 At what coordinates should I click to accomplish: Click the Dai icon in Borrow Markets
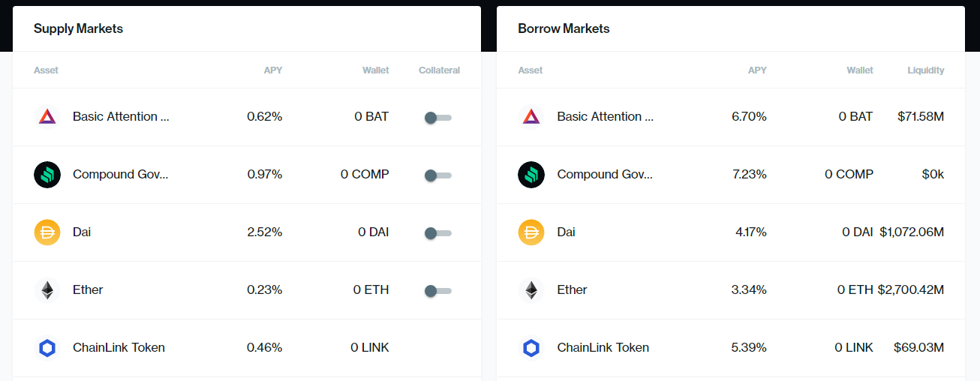click(x=531, y=232)
